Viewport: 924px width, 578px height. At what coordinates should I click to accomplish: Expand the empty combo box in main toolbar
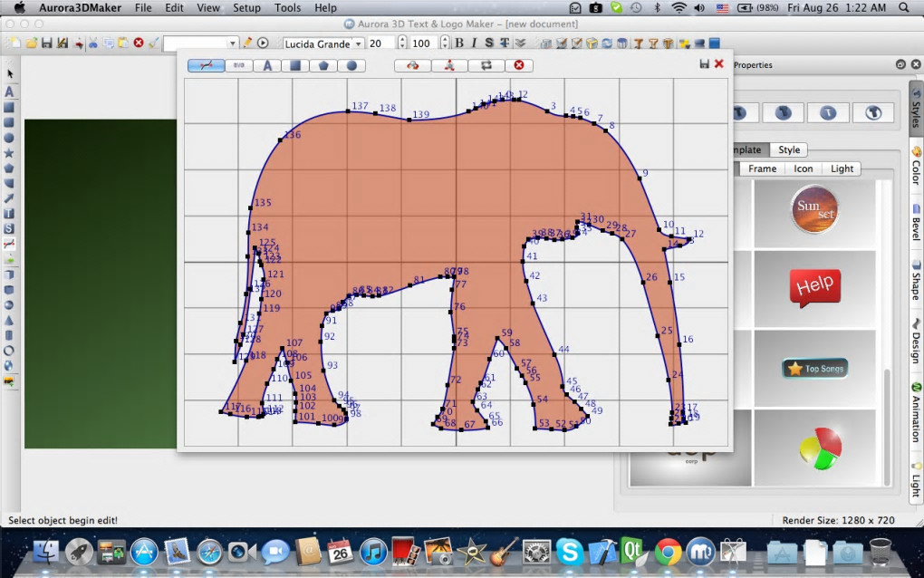click(233, 43)
